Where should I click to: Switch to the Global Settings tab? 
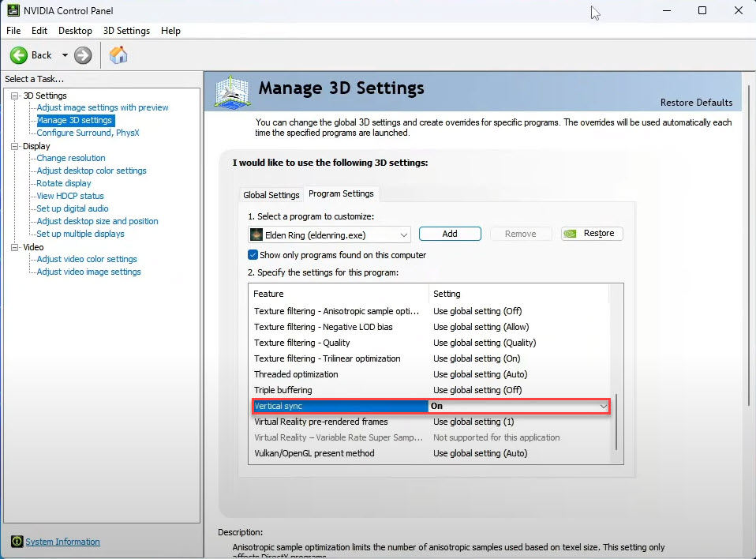(271, 195)
